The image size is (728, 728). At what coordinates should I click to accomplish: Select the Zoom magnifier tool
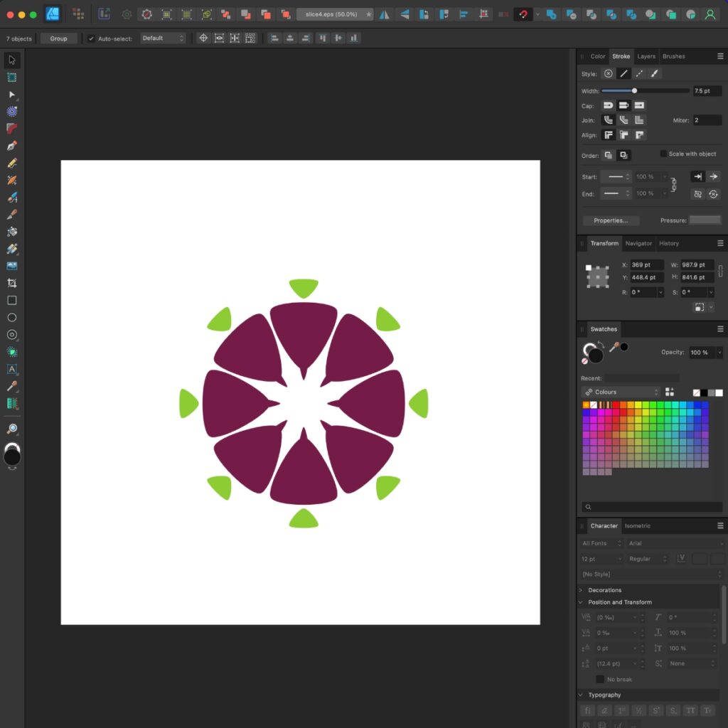pos(11,429)
